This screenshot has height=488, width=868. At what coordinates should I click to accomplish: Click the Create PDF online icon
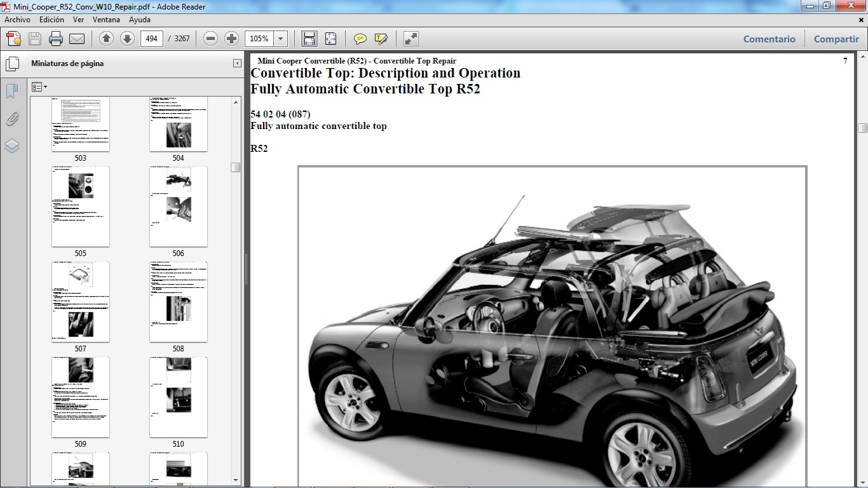click(x=14, y=39)
